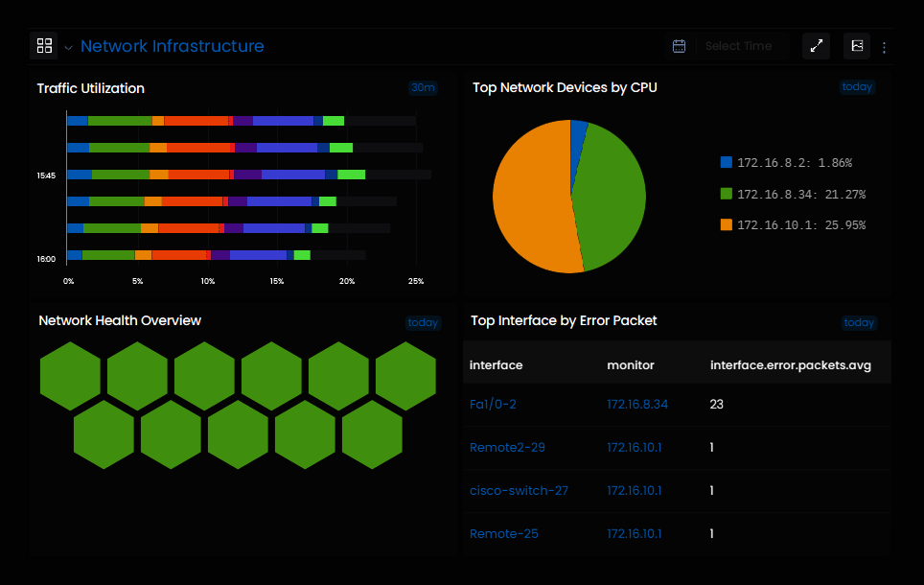Click the image export icon
924x585 pixels.
[857, 46]
